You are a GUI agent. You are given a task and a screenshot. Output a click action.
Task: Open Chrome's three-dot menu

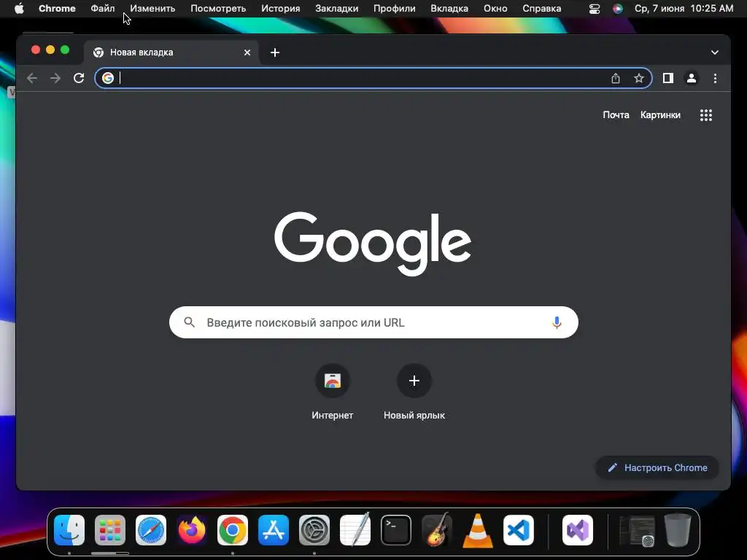715,78
